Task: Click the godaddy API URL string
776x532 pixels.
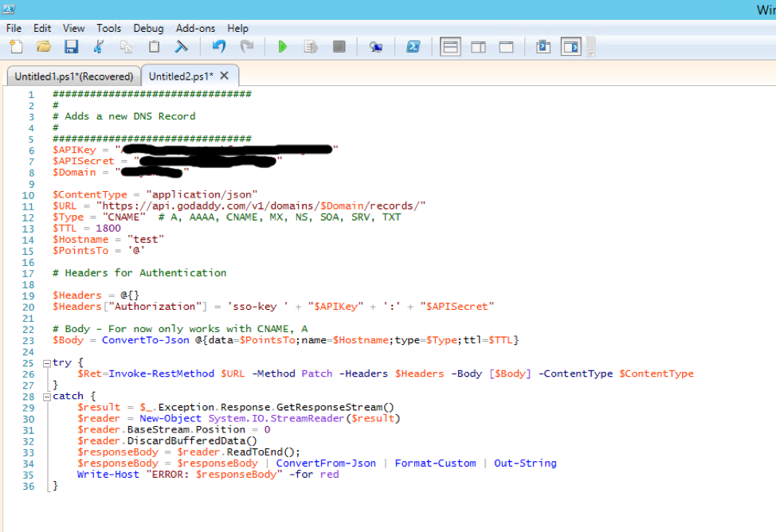Action: click(261, 206)
